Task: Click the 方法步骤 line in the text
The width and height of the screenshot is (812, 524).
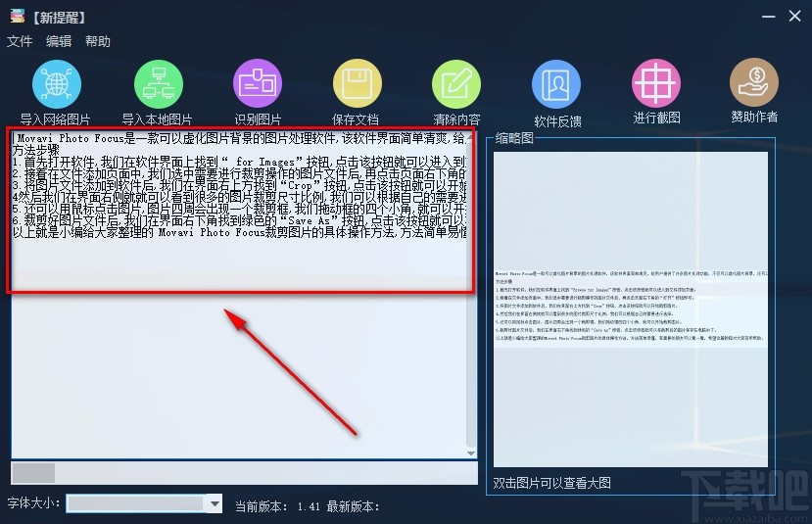Action: coord(35,150)
